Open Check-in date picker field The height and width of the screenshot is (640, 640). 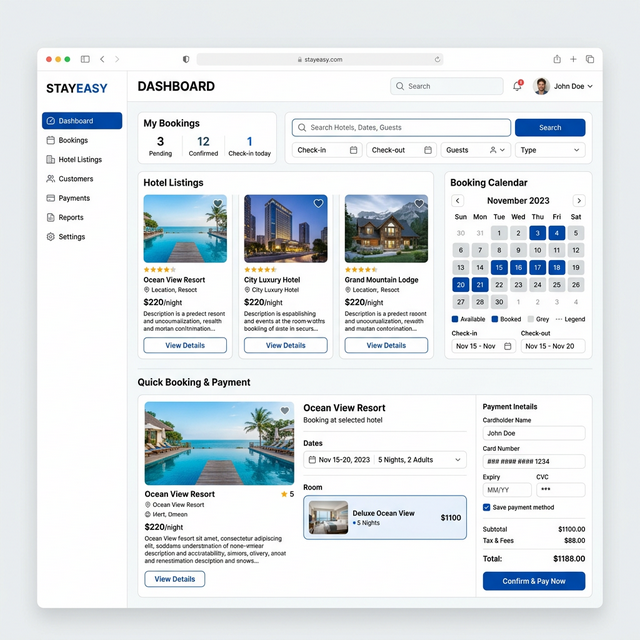click(327, 150)
